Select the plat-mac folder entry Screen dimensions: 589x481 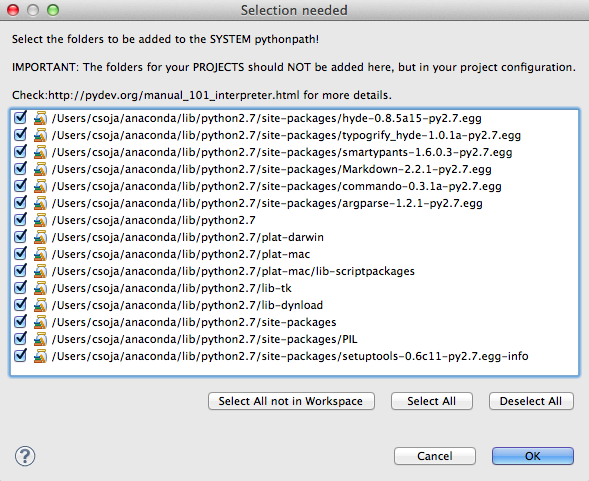181,254
